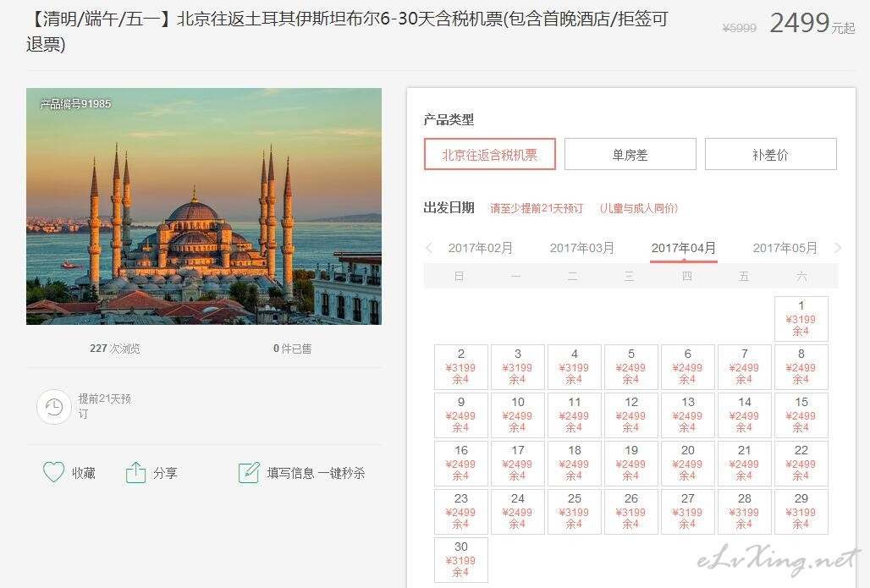The height and width of the screenshot is (588, 870).
Task: Choose April 5 departure at ¥2499
Action: click(630, 366)
